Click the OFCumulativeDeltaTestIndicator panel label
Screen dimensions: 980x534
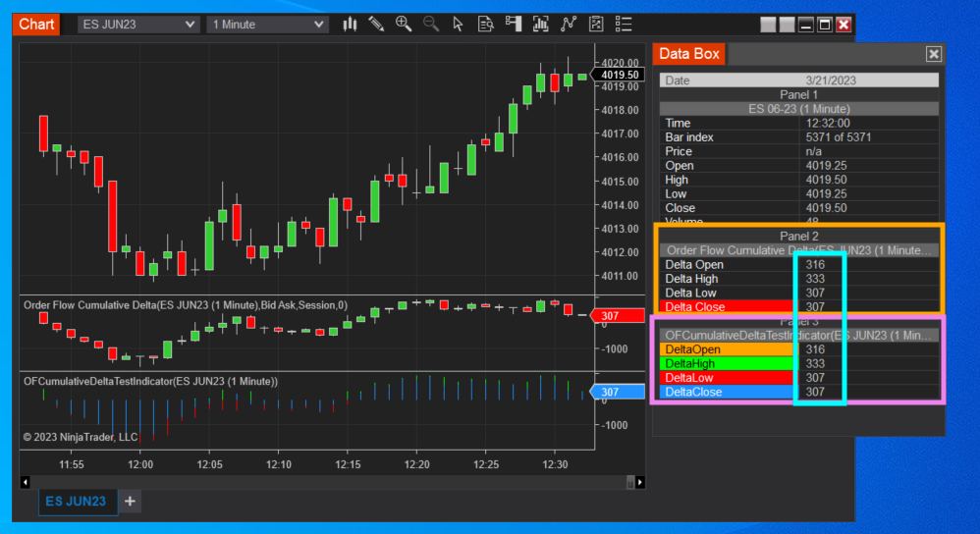coord(150,382)
